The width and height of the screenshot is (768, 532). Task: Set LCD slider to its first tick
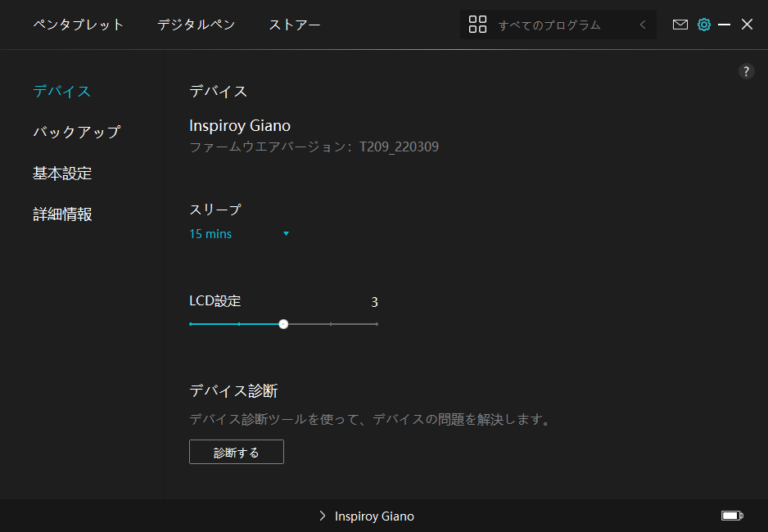tap(191, 324)
